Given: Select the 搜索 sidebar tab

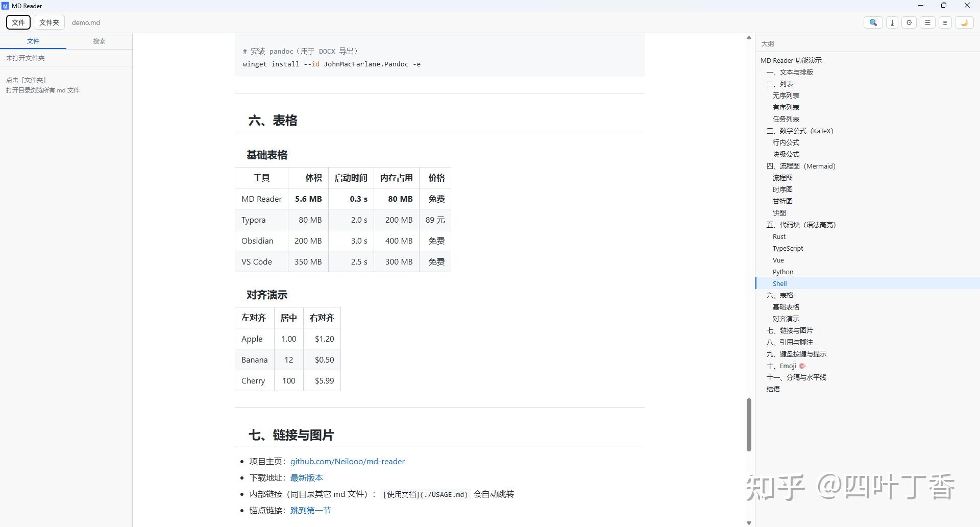Looking at the screenshot, I should click(x=99, y=41).
